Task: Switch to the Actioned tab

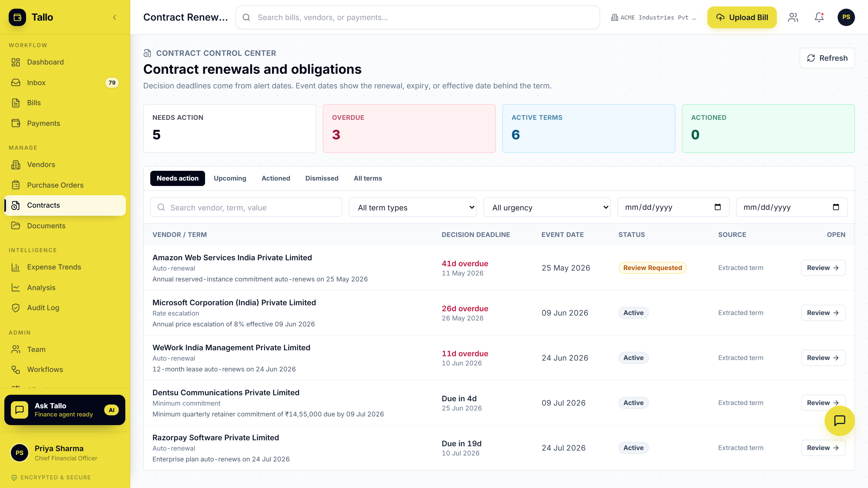Action: (x=276, y=178)
